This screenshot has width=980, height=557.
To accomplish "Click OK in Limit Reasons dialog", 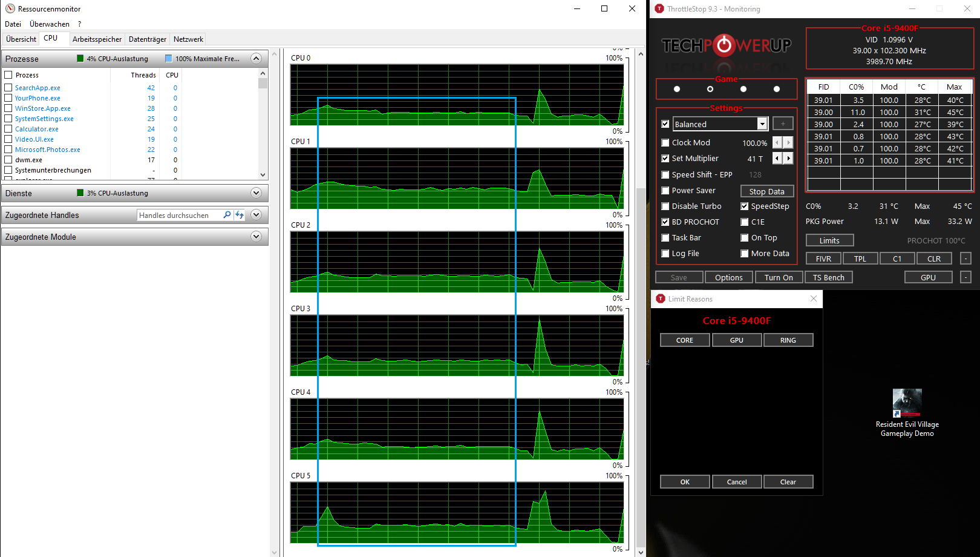I will coord(685,482).
